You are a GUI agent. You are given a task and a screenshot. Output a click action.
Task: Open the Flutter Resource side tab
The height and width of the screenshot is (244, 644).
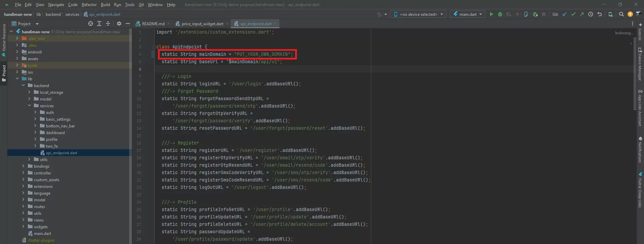click(x=4, y=40)
